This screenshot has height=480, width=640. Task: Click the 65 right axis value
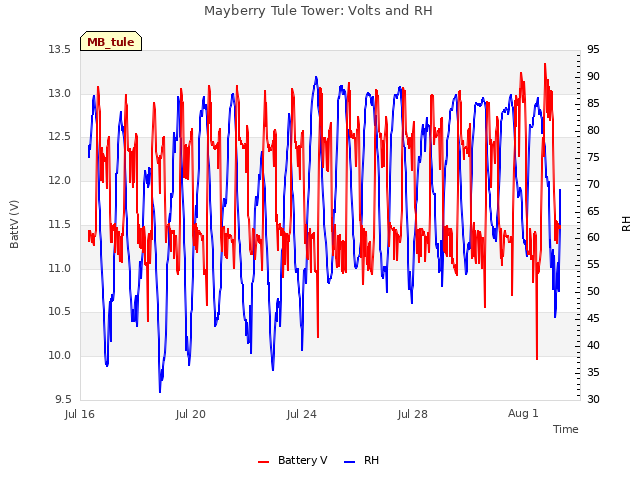(593, 211)
